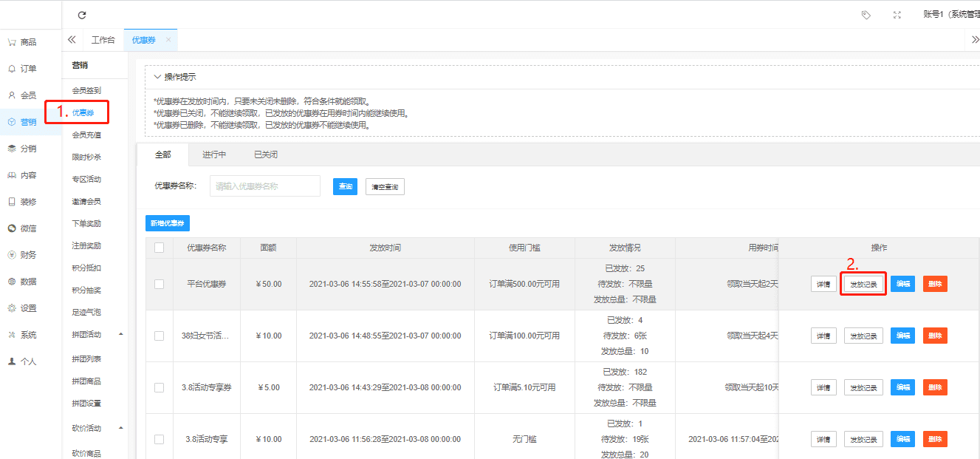The height and width of the screenshot is (459, 980).
Task: Open 会员 from the user icon
Action: [x=12, y=95]
